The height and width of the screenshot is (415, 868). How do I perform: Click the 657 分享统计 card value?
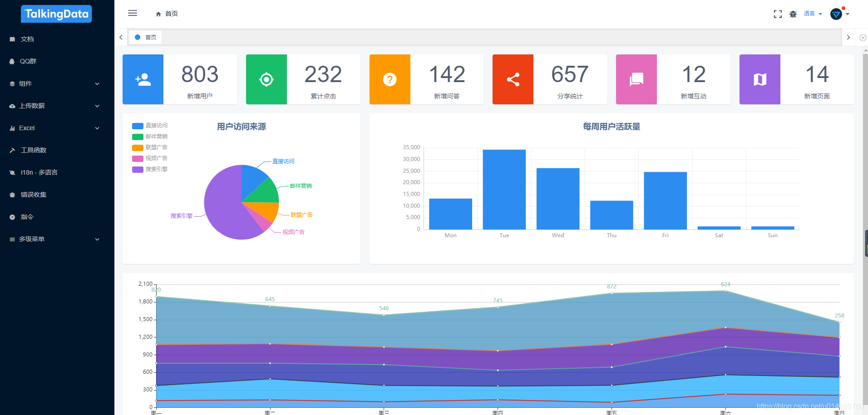point(570,74)
